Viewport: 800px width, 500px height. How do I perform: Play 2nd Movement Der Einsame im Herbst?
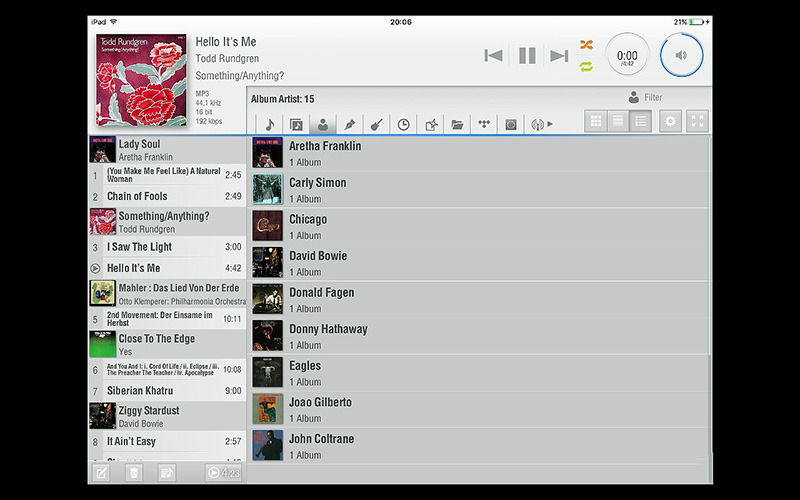tap(167, 319)
